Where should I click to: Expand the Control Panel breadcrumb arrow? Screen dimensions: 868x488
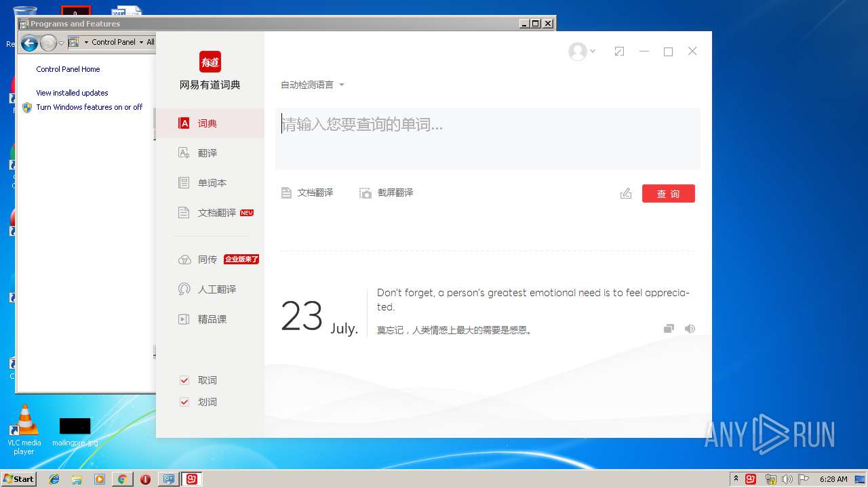[x=141, y=42]
